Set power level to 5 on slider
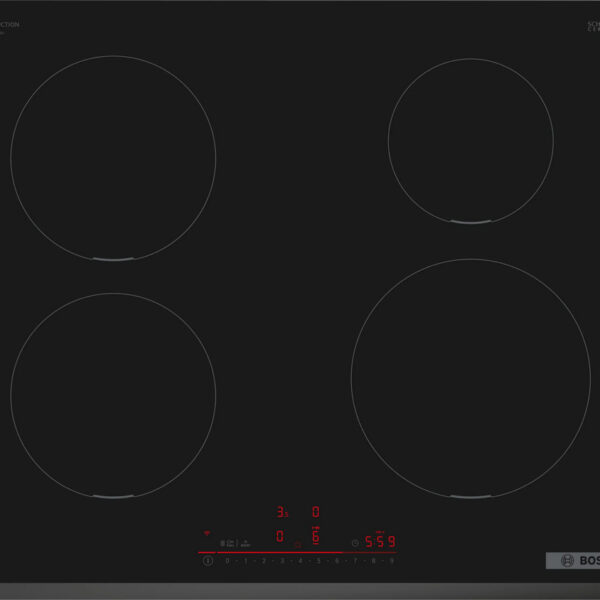This screenshot has height=600, width=600. click(318, 561)
